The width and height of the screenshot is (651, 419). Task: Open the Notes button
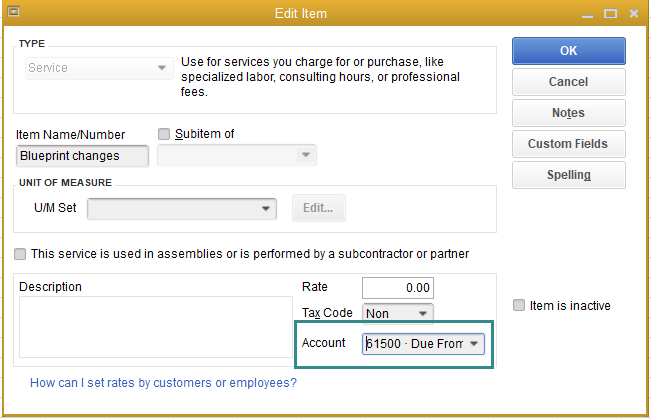pyautogui.click(x=568, y=113)
